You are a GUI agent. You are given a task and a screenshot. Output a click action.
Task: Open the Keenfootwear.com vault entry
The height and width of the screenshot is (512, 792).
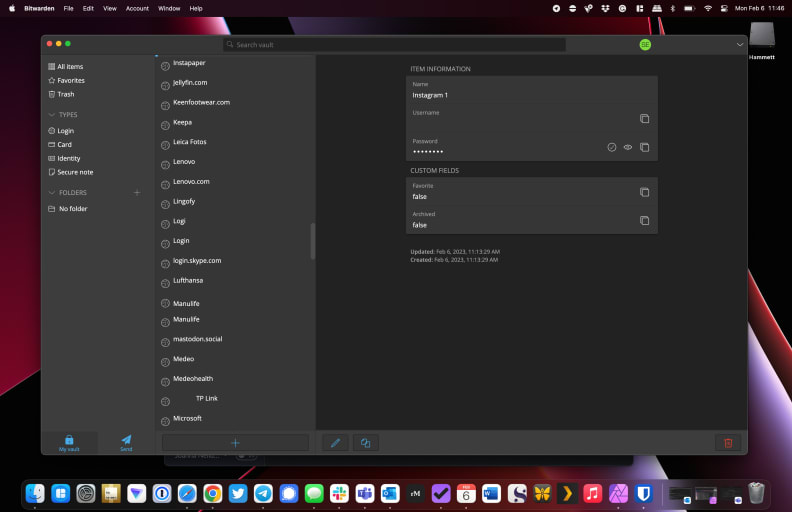[x=234, y=104]
